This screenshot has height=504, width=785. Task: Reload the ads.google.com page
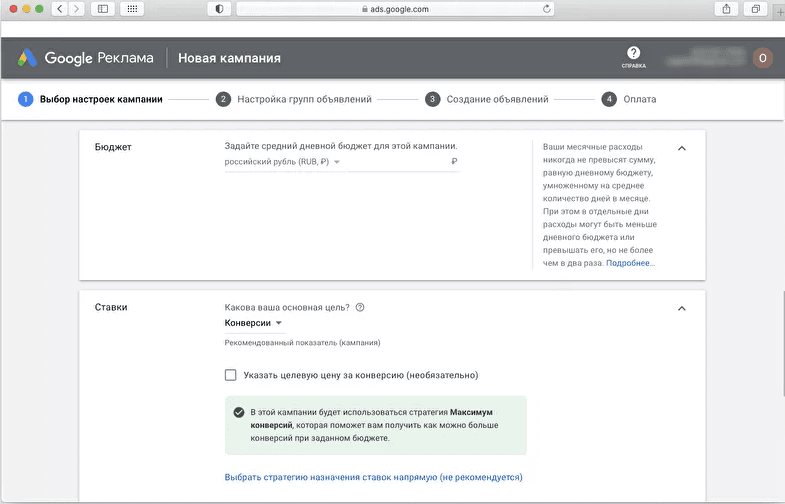click(x=547, y=9)
